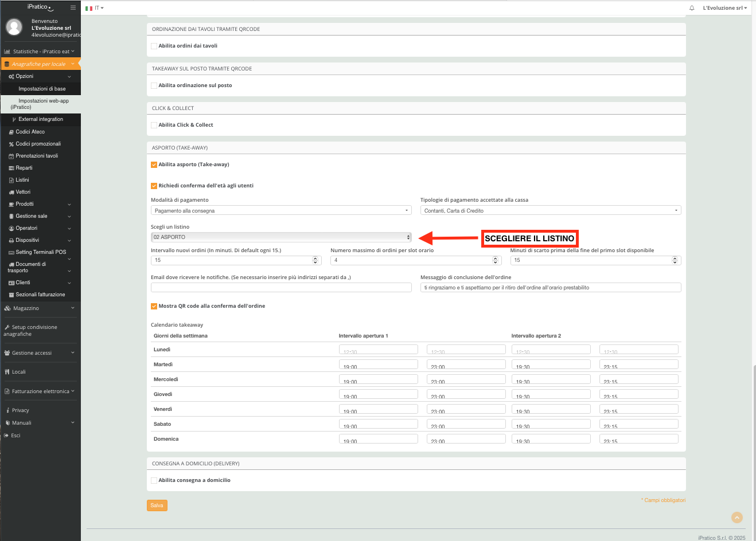Open Impostazioni di base menu item
Image resolution: width=756 pixels, height=541 pixels.
click(42, 89)
